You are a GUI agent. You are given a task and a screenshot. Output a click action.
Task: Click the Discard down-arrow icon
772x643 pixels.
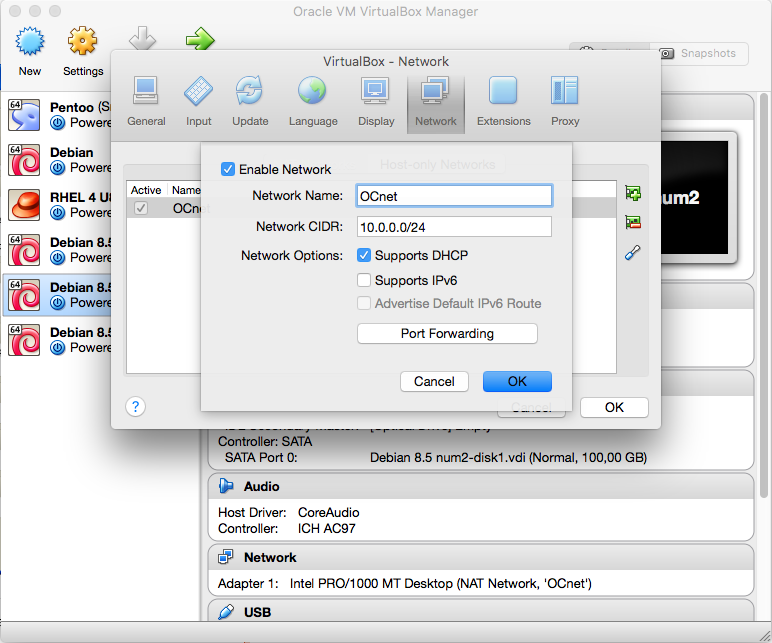(142, 38)
